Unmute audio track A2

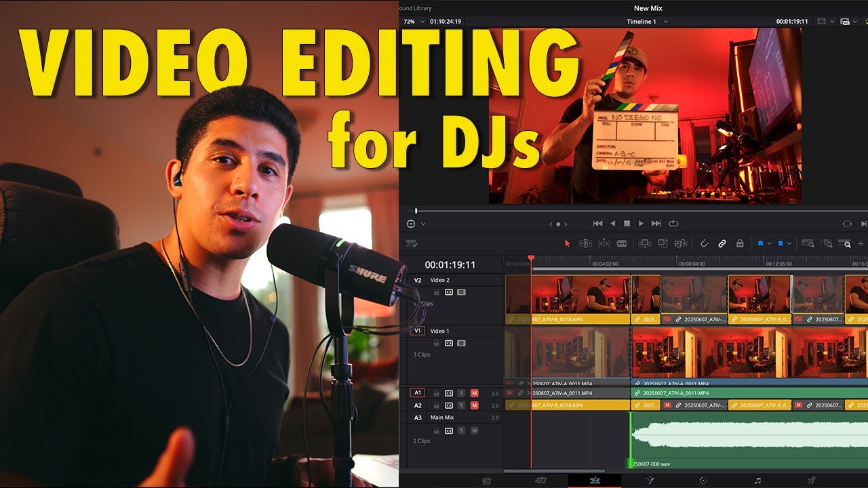click(x=474, y=405)
